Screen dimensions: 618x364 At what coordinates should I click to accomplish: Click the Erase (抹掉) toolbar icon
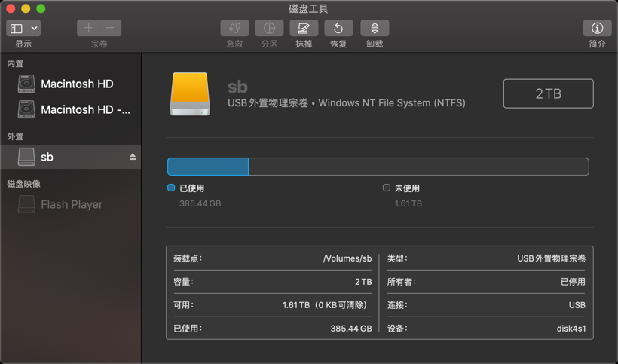pyautogui.click(x=304, y=28)
